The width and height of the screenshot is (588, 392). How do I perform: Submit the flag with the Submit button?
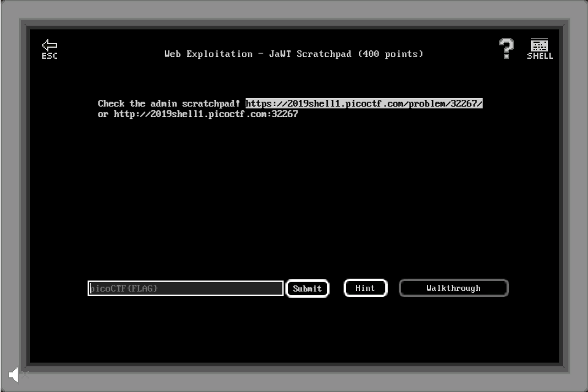click(x=307, y=288)
